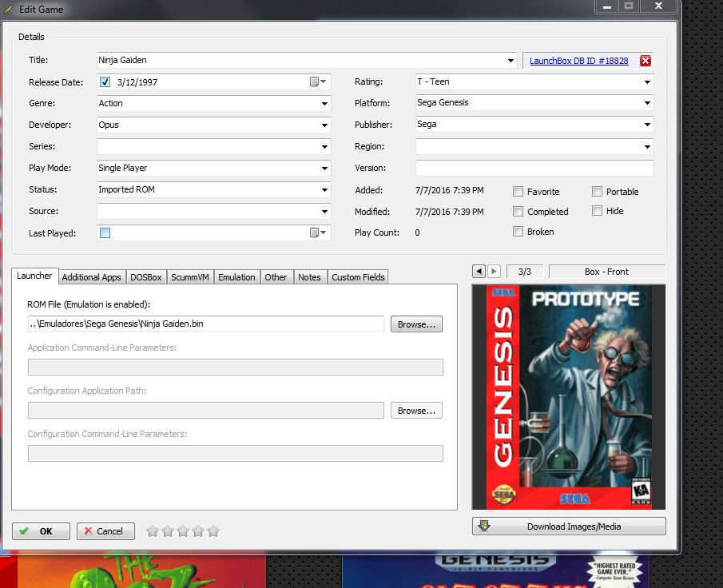
Task: Show the previous box image with the left arrow
Action: (479, 271)
